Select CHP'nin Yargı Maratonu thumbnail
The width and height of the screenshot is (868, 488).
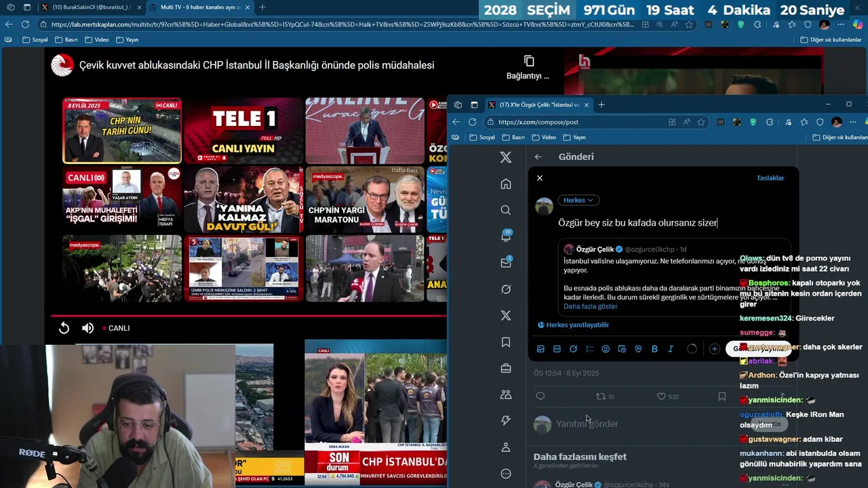tap(365, 199)
